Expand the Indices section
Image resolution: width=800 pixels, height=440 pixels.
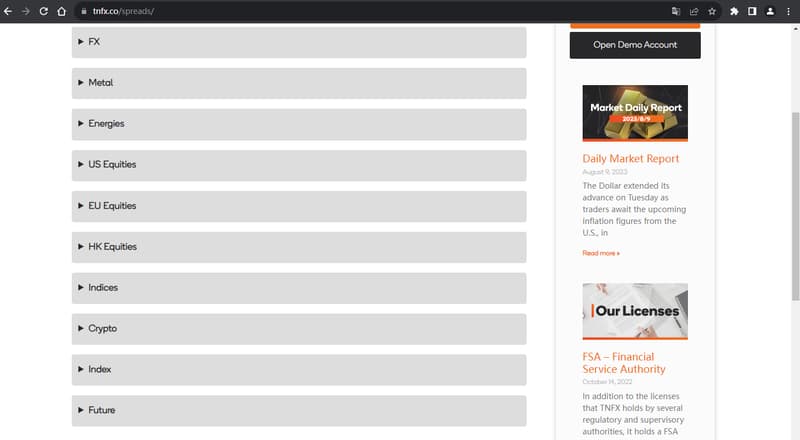point(299,288)
